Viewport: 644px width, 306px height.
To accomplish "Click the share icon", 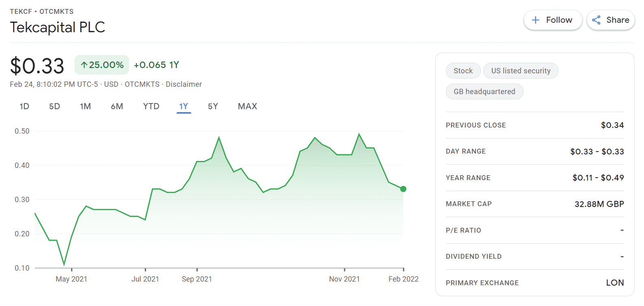I will [x=596, y=20].
